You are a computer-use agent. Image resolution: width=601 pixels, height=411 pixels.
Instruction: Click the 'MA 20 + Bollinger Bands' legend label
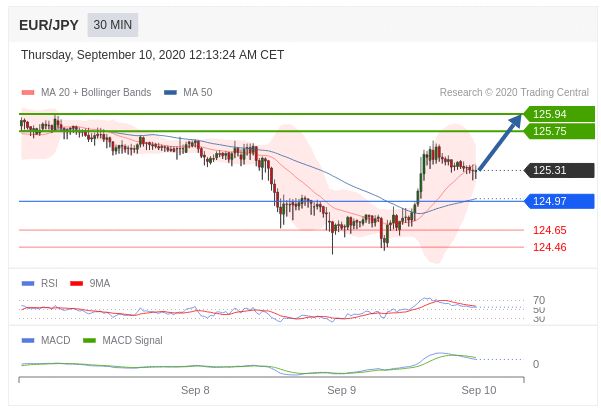[96, 92]
